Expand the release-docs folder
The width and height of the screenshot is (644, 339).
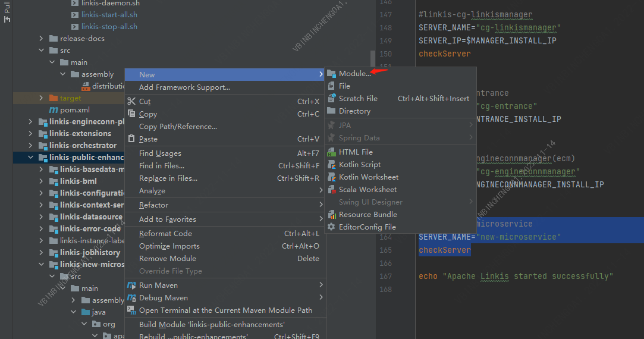coord(41,39)
